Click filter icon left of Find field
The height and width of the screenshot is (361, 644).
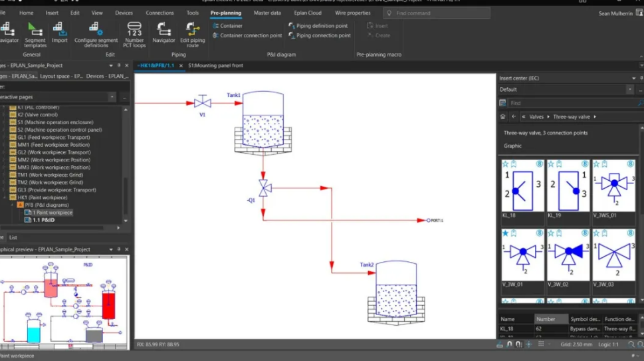(x=502, y=103)
